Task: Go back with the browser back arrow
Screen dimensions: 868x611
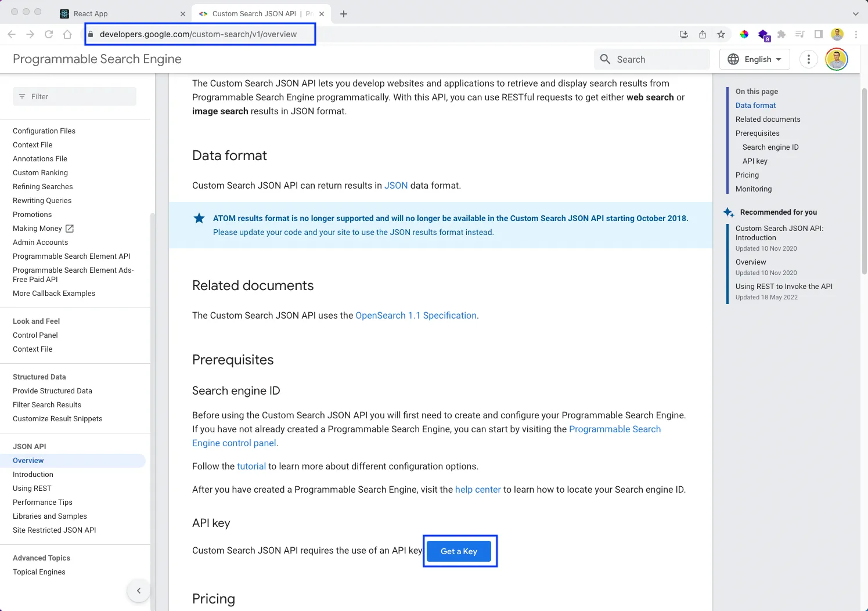Action: (x=12, y=34)
